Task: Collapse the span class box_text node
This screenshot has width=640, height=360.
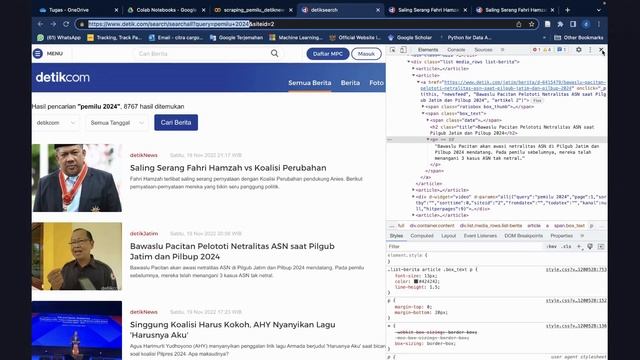Action: tap(423, 113)
